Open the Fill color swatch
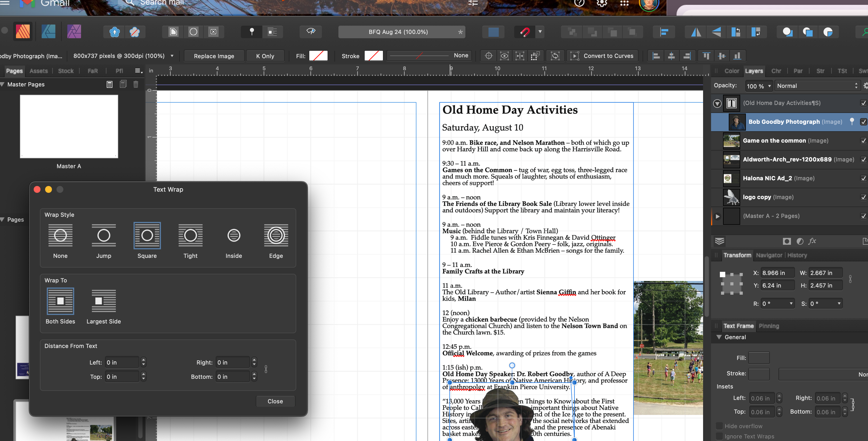This screenshot has width=868, height=441. (x=318, y=56)
